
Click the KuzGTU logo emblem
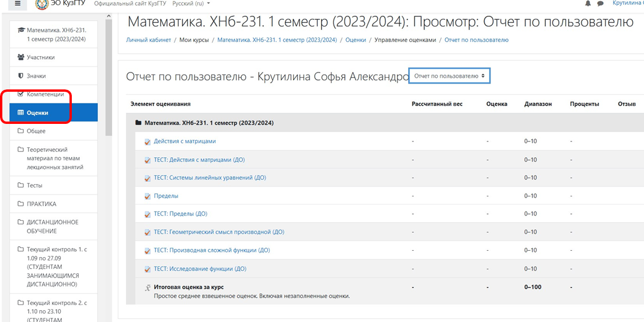(41, 4)
